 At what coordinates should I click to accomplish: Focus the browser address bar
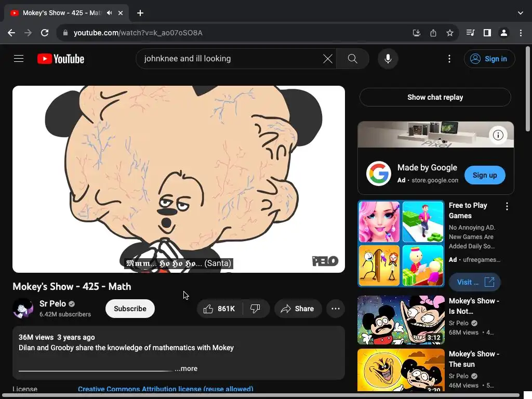pos(237,33)
